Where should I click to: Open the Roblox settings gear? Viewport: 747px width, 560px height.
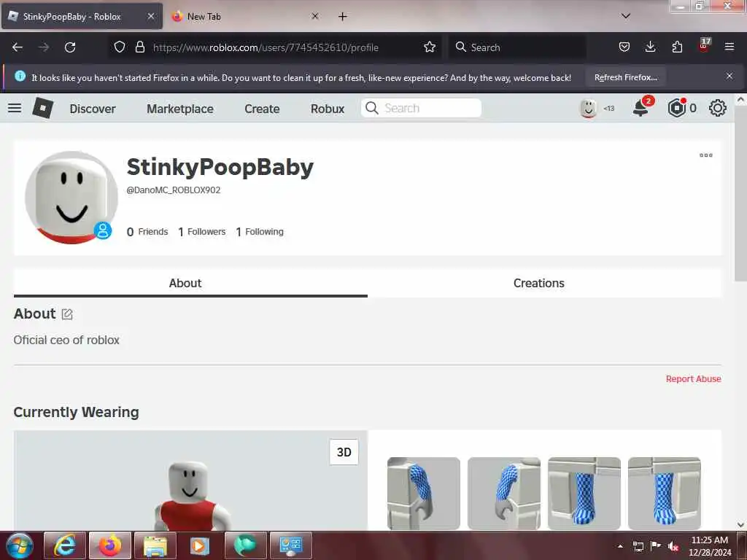(x=718, y=108)
